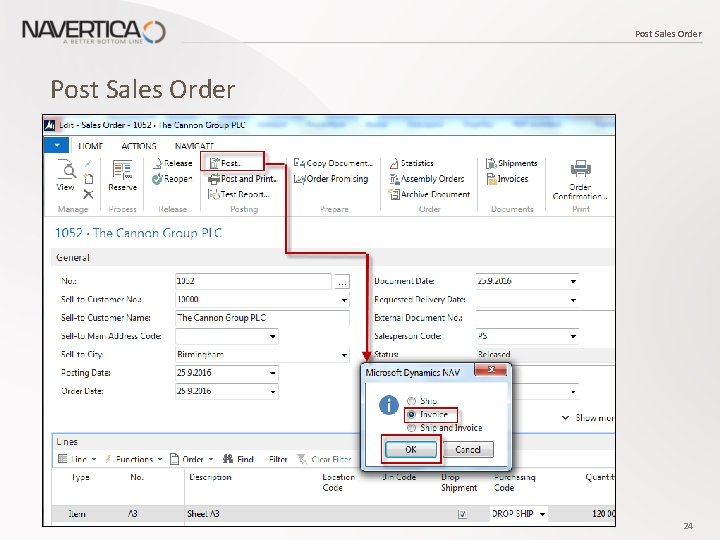The image size is (720, 540).
Task: Select the Ship and Invoice radio option
Action: [x=411, y=428]
